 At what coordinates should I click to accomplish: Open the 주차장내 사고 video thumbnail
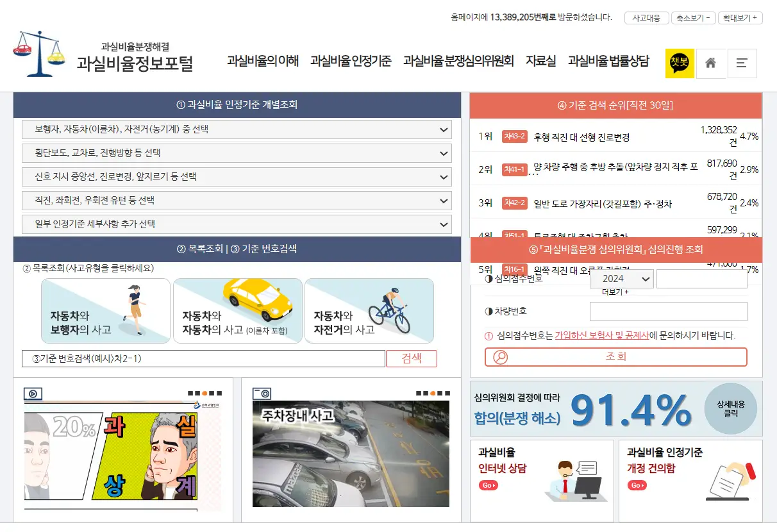point(351,454)
